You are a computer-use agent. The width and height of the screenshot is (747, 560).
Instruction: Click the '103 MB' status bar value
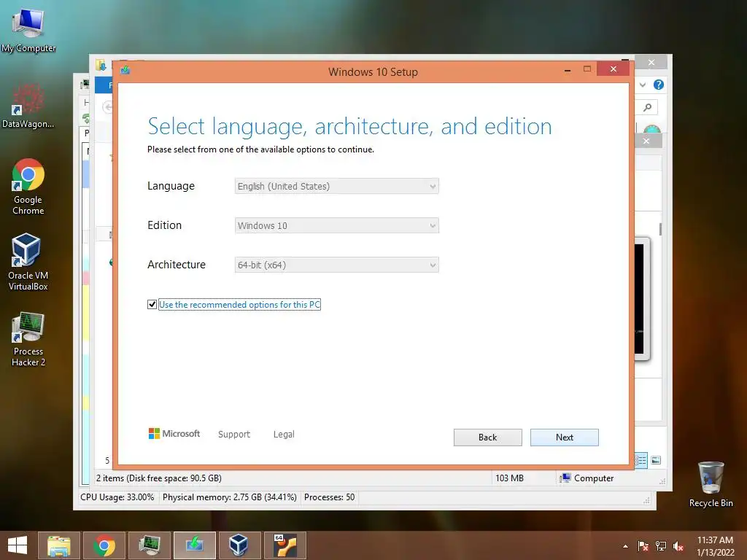click(x=509, y=478)
